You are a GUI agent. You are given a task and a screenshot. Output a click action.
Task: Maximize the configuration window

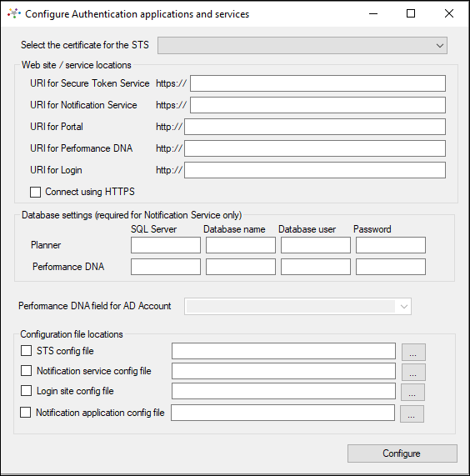point(411,13)
